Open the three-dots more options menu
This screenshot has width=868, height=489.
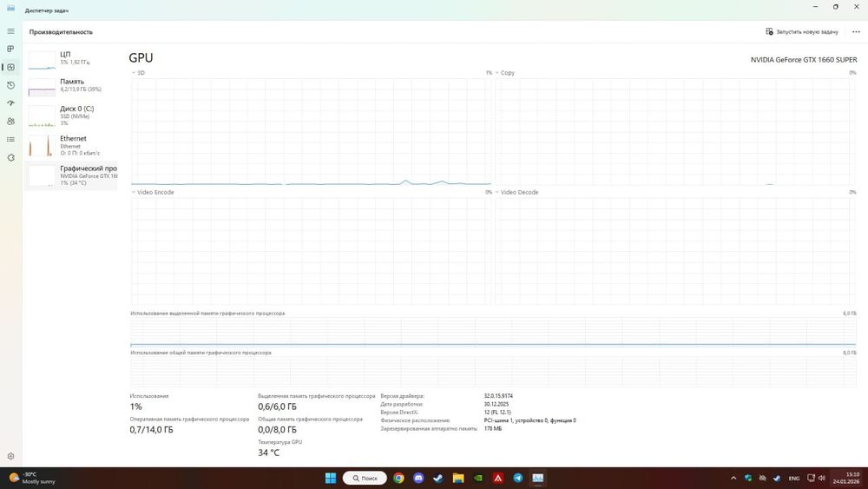[x=856, y=32]
